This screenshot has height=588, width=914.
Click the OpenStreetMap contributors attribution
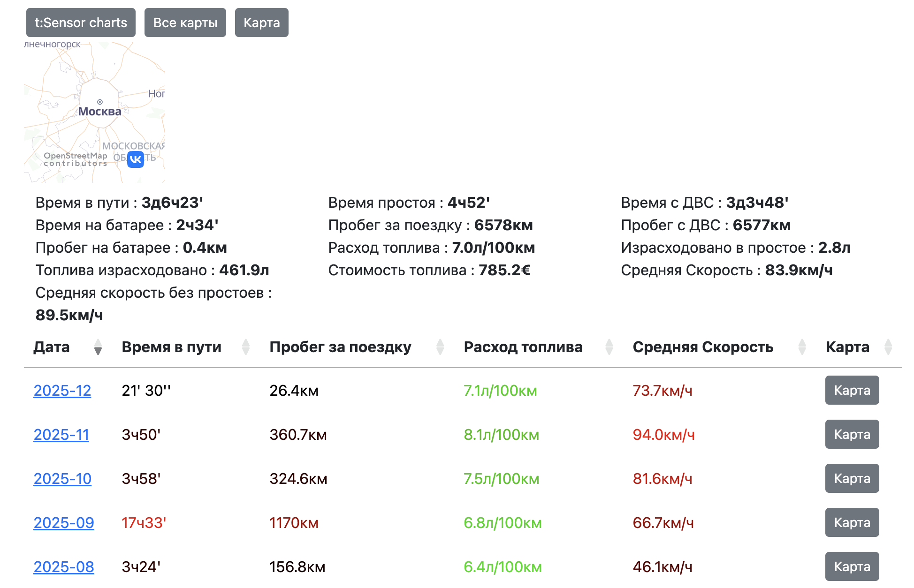76,159
